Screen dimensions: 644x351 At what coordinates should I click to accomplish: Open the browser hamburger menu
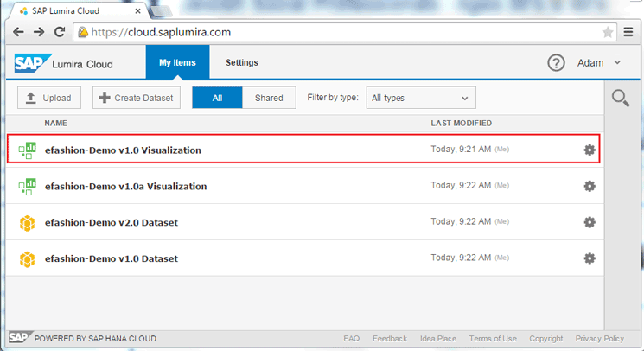click(628, 32)
